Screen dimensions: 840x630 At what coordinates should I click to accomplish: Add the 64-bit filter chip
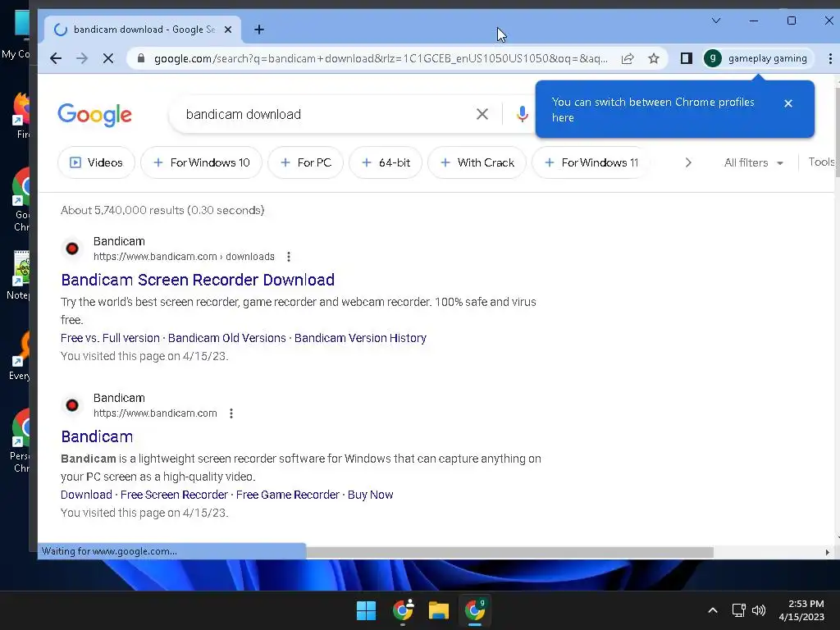click(386, 162)
